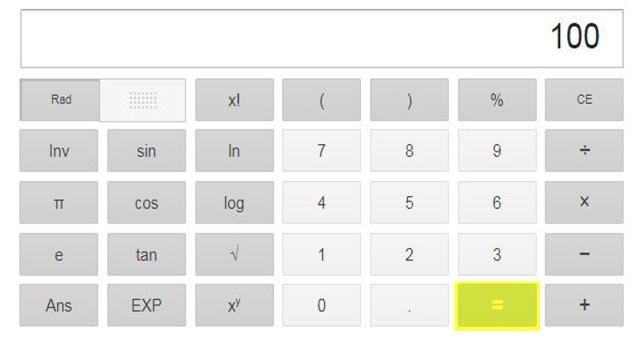Click the EXP exponent key
Image resolution: width=640 pixels, height=360 pixels.
[147, 305]
